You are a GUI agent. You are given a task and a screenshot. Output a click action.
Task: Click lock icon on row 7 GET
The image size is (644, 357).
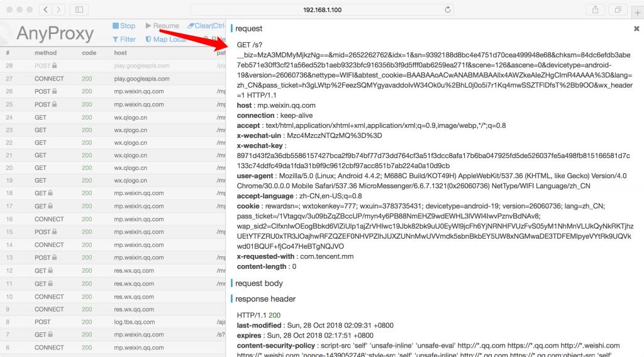[50, 334]
